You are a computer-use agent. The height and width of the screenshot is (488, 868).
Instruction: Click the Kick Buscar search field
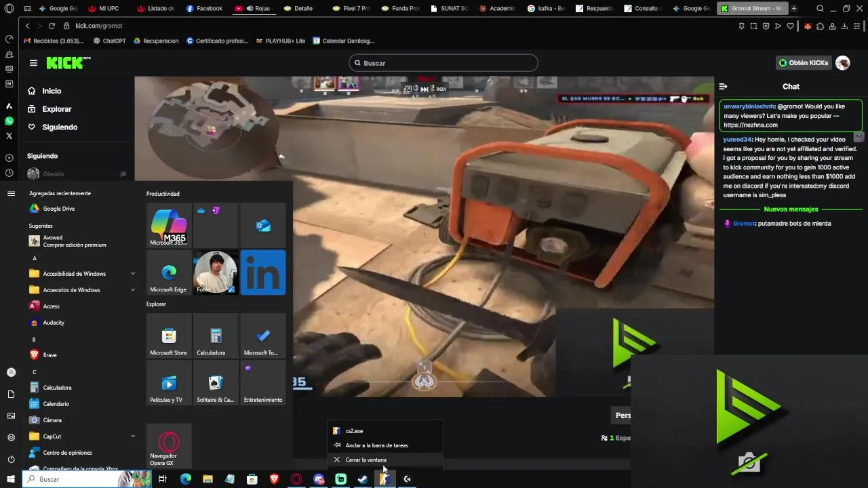443,63
